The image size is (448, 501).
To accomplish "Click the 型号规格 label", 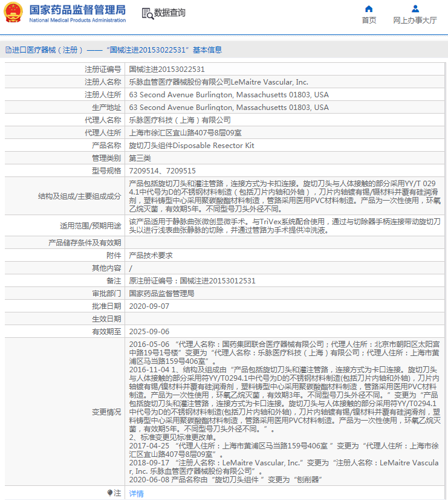I will 106,170.
